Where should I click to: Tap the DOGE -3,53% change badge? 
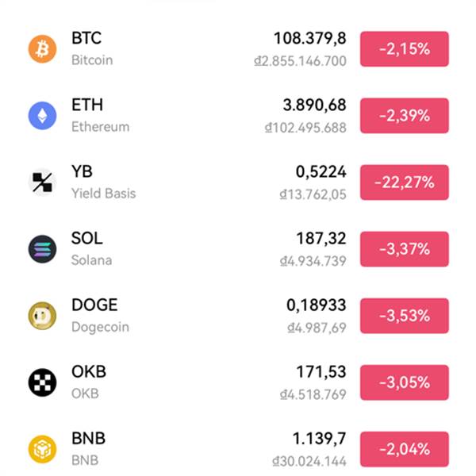pos(404,316)
